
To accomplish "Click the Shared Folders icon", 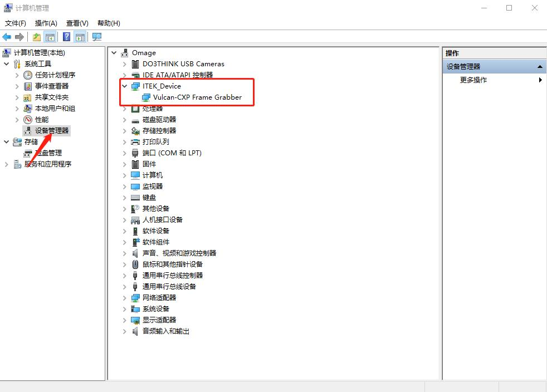I will point(27,97).
